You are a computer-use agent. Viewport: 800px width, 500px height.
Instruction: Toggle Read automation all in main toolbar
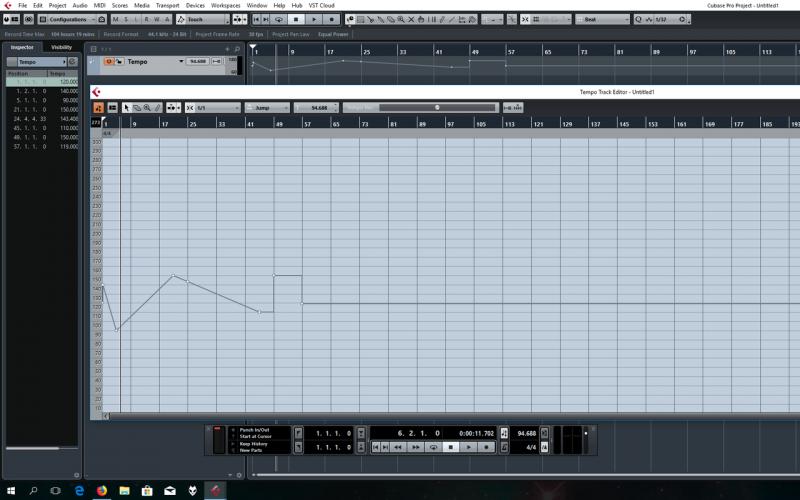(146, 19)
